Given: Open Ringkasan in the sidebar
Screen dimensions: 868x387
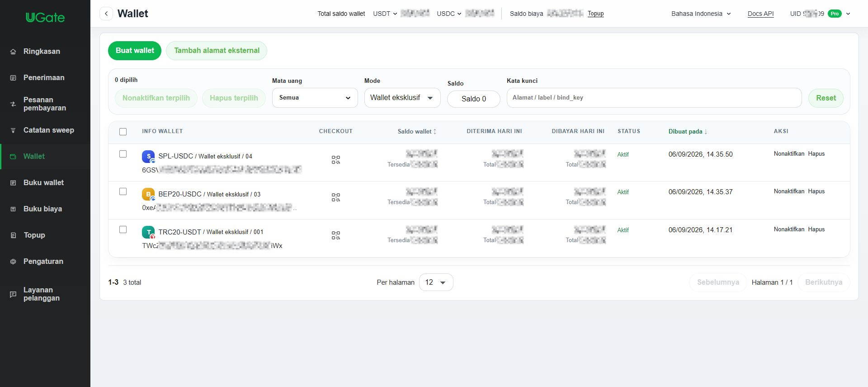Looking at the screenshot, I should coord(45,52).
